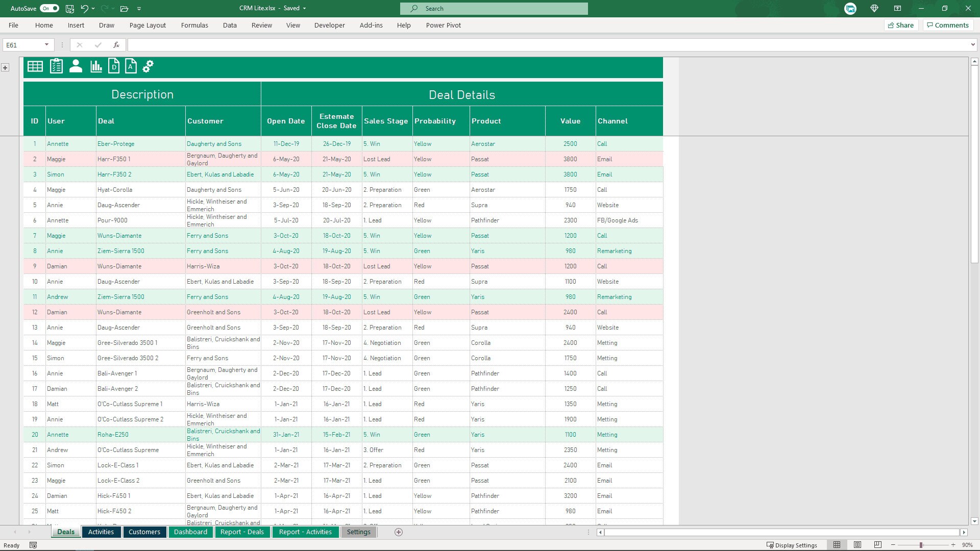Image resolution: width=980 pixels, height=551 pixels.
Task: Open the Dashboard bar-chart icon
Action: point(96,66)
